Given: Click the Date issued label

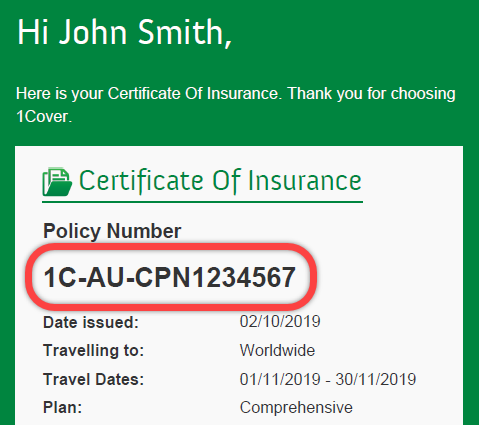Looking at the screenshot, I should [x=91, y=322].
